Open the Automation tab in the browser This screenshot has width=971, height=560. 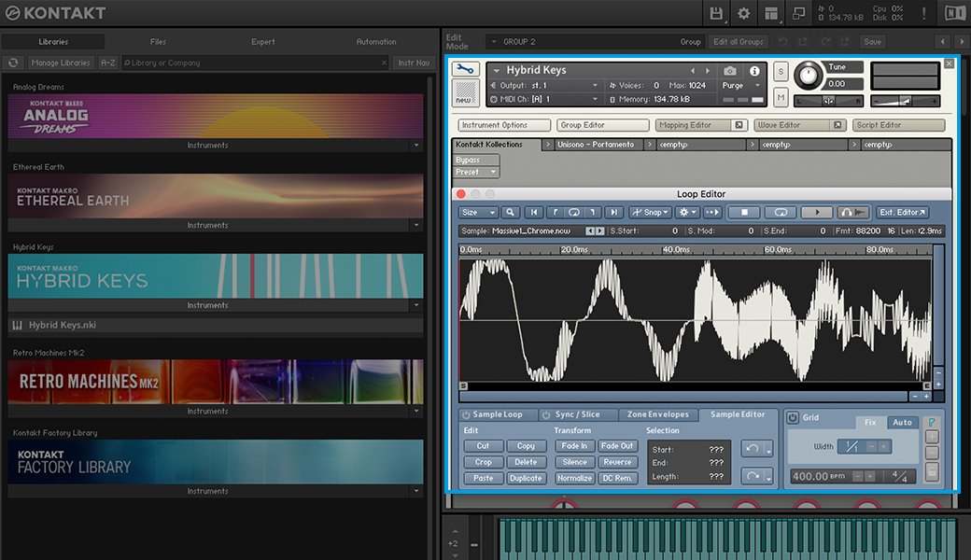[x=377, y=41]
